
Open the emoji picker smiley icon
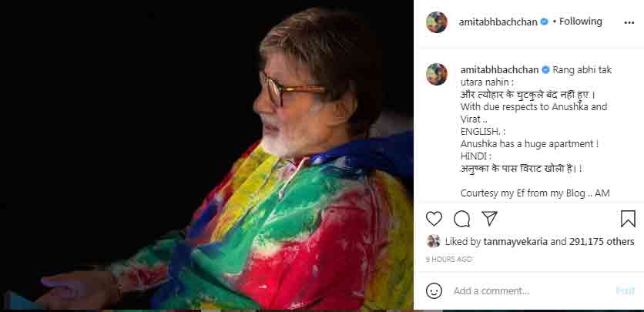434,290
